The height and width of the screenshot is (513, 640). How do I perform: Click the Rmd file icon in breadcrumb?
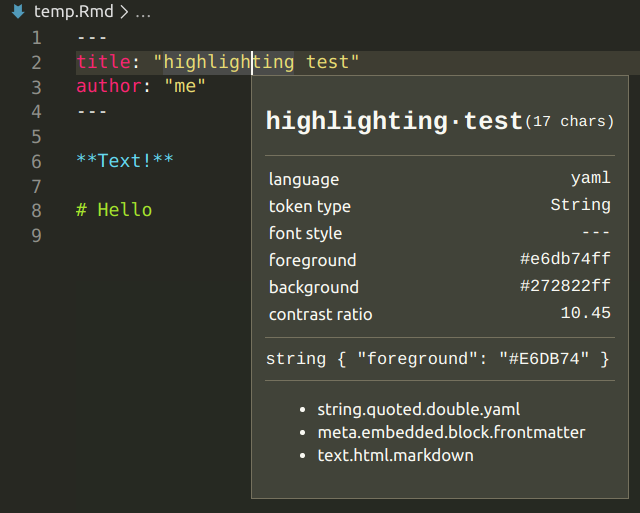[18, 11]
